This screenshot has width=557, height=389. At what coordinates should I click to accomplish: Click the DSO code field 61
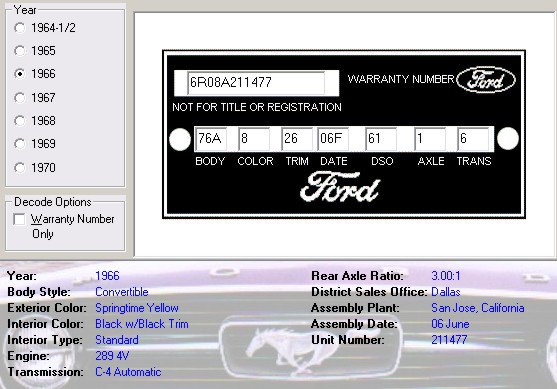(381, 139)
